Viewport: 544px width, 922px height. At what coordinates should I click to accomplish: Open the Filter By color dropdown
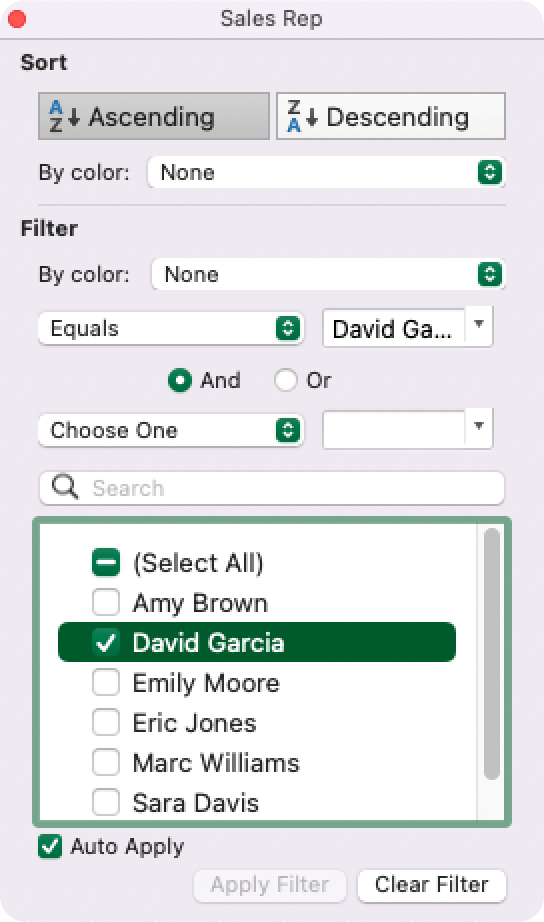[x=328, y=274]
